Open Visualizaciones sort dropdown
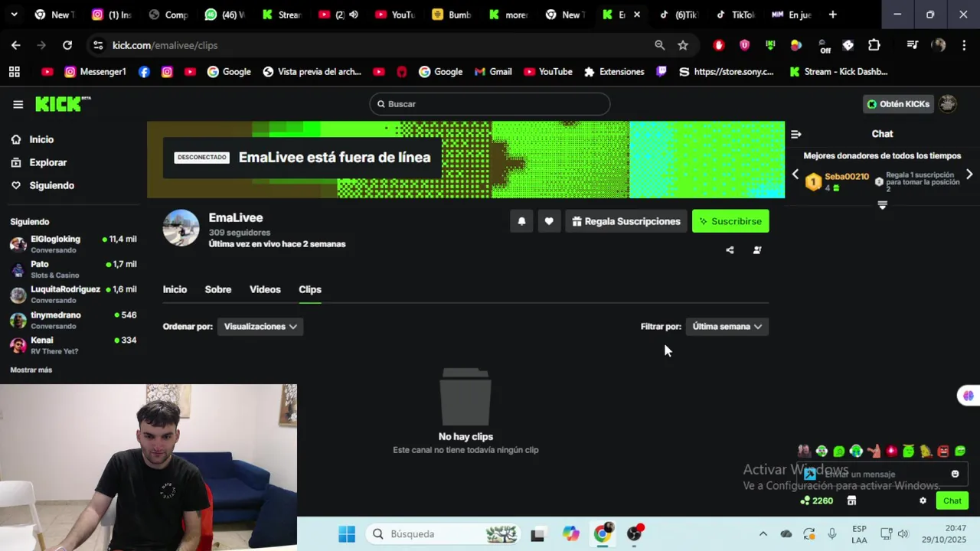 (260, 326)
